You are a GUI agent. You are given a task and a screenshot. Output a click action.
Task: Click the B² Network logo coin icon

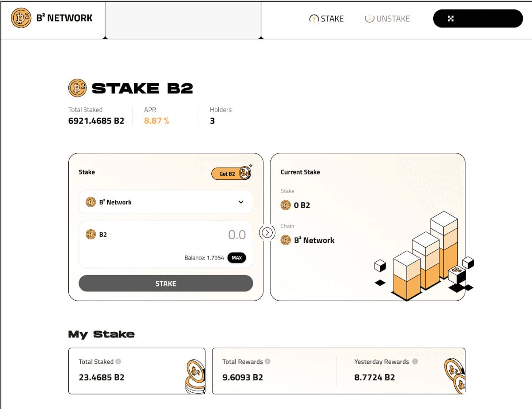tap(21, 19)
